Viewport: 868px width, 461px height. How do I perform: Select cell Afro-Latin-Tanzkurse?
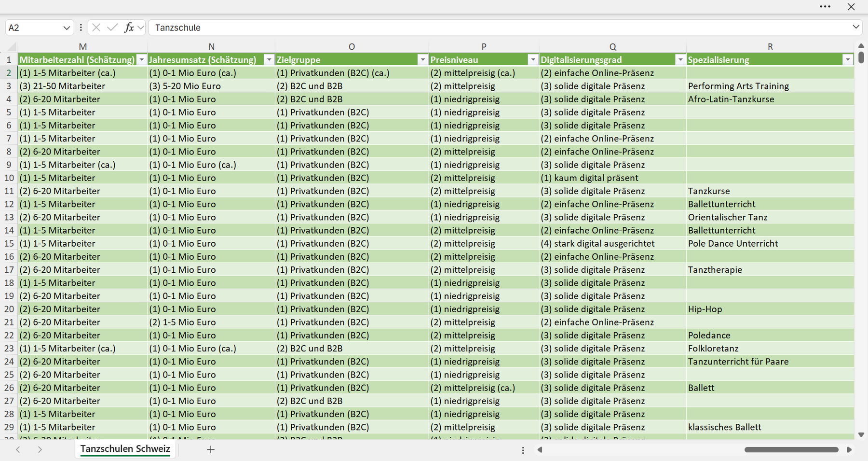tap(770, 99)
